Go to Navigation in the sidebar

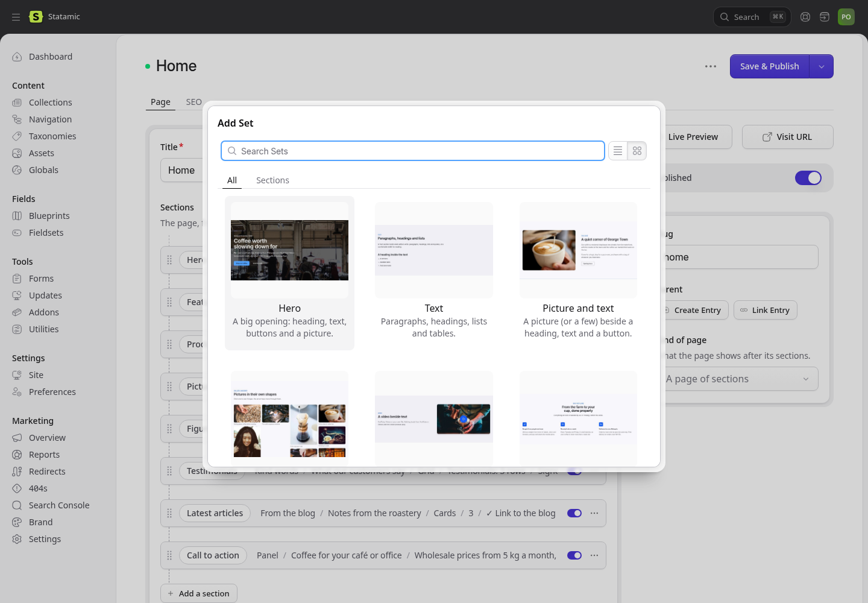click(x=51, y=119)
